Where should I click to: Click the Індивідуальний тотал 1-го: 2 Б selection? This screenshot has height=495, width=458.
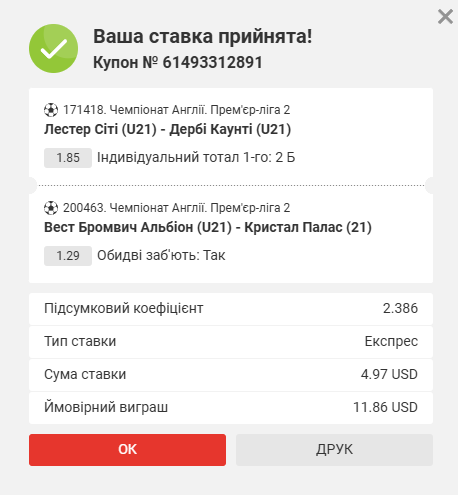click(x=196, y=157)
